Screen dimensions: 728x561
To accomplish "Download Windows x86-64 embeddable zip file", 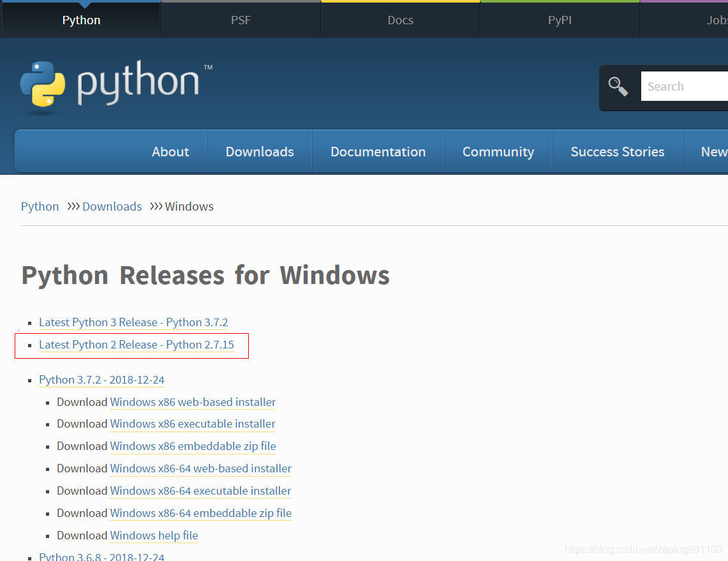I will point(200,513).
